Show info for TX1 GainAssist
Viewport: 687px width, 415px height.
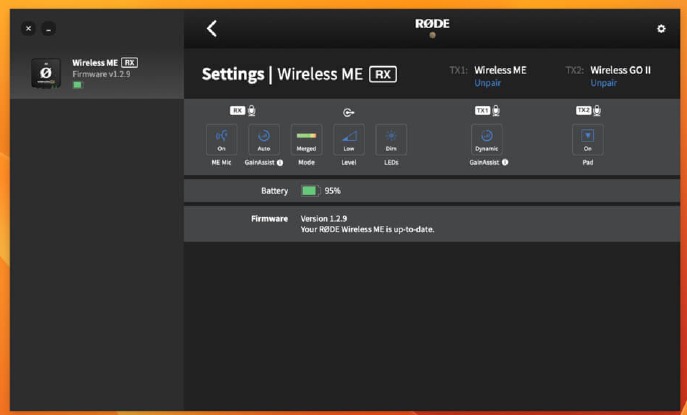point(505,162)
